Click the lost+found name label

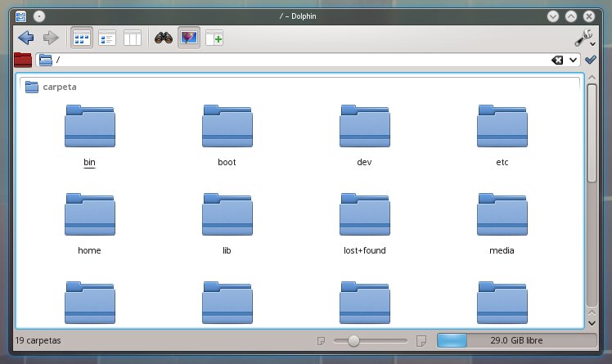[365, 250]
